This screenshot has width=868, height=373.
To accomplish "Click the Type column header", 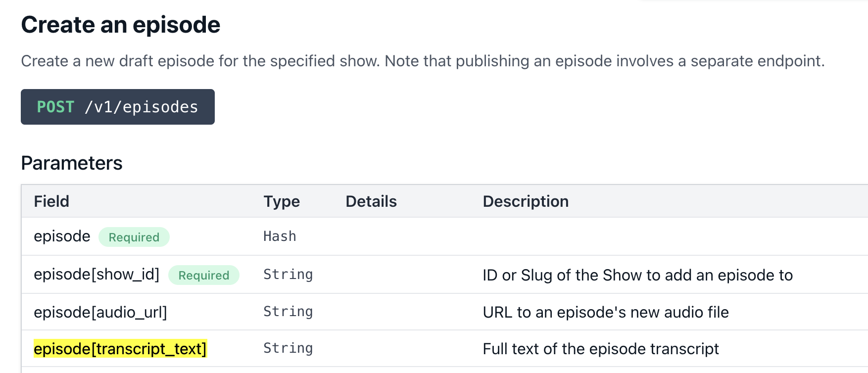I will (x=281, y=201).
